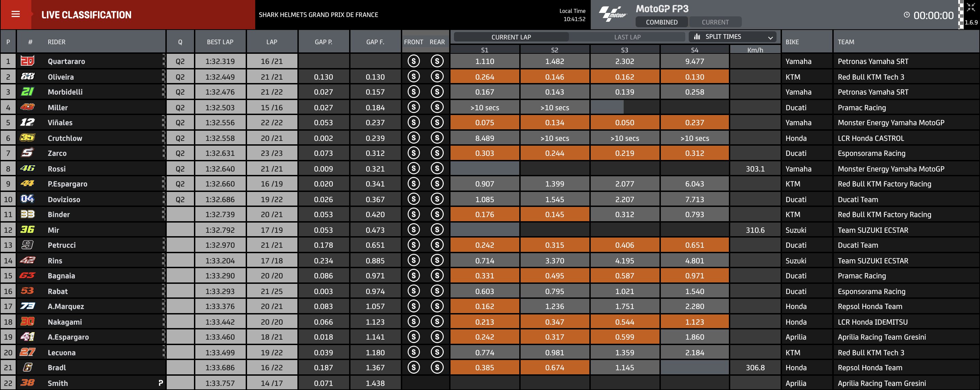Click Quartararo's rear tyre soft icon
The image size is (980, 390).
tap(437, 61)
